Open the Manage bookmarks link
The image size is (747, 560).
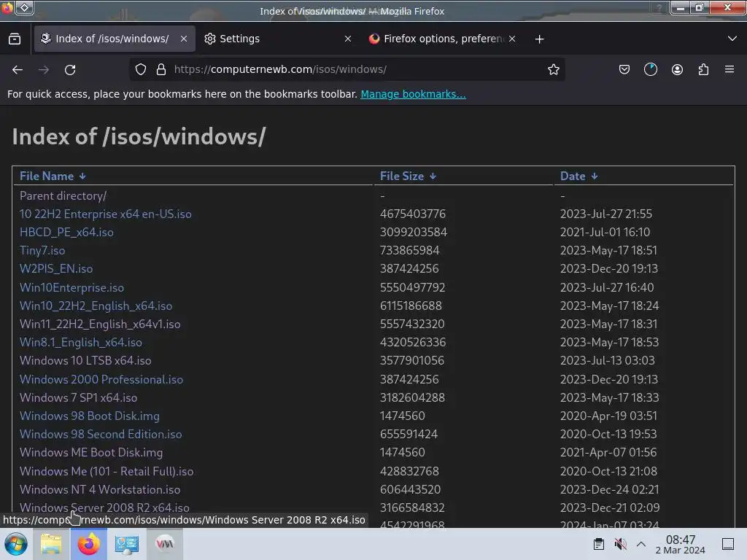[413, 94]
